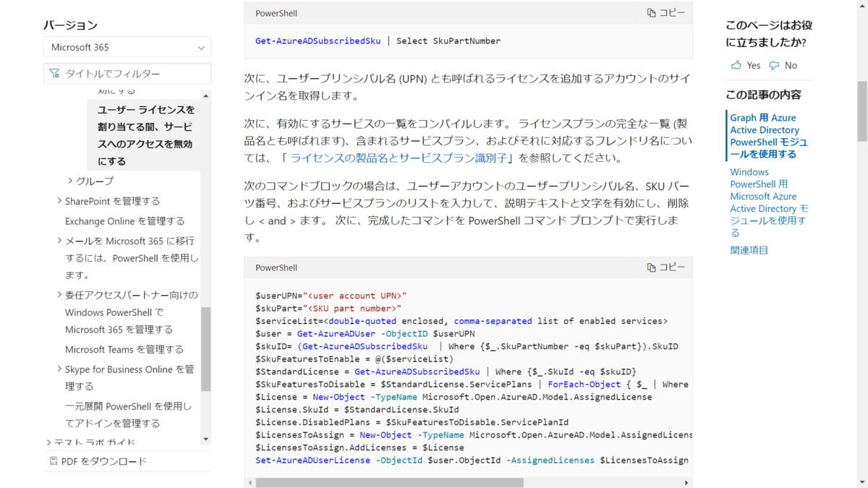Click このページはお役に立ちましたか? heading
Screen dimensions: 868x488
769,34
